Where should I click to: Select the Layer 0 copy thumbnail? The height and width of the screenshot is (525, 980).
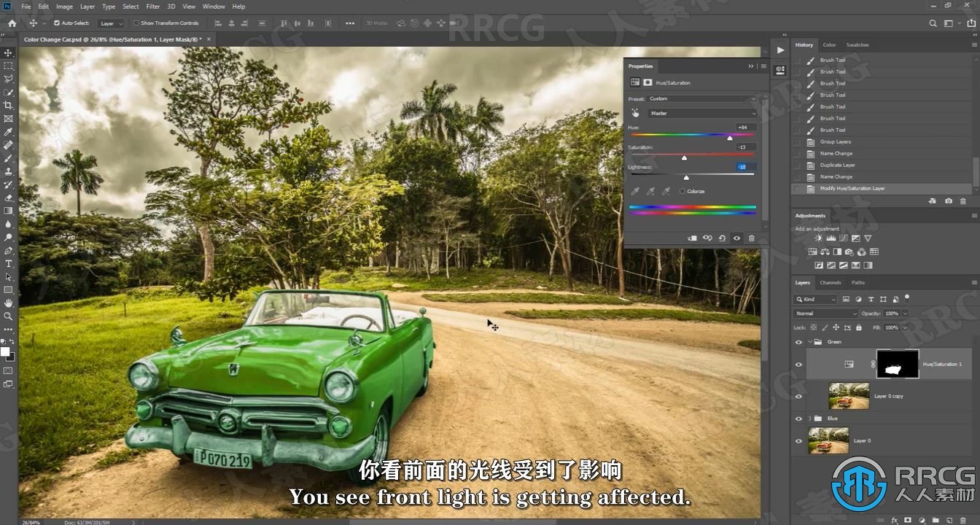tap(849, 396)
